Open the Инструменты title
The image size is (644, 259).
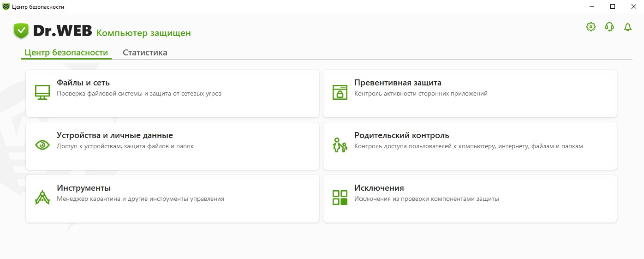[83, 188]
